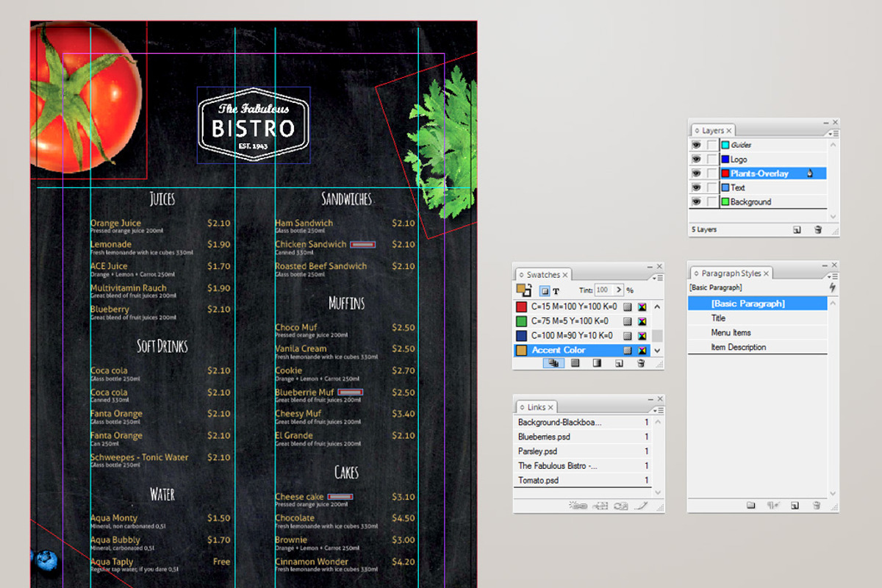The height and width of the screenshot is (588, 882).
Task: Select Parsley.psd link
Action: coord(582,451)
